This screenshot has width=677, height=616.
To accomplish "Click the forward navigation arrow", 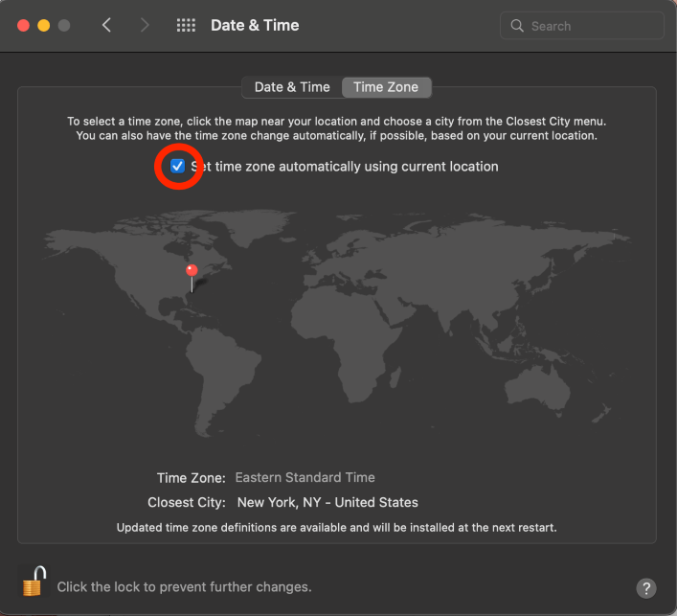I will (145, 26).
